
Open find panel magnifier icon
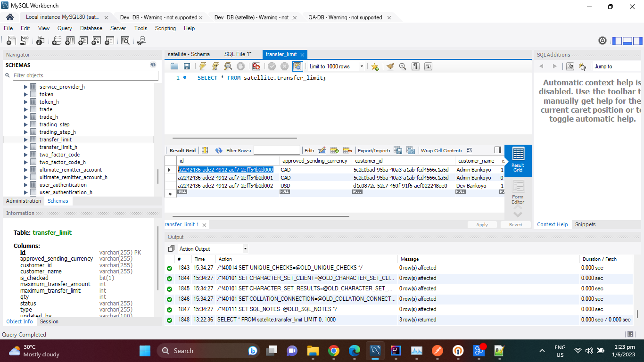(x=403, y=66)
